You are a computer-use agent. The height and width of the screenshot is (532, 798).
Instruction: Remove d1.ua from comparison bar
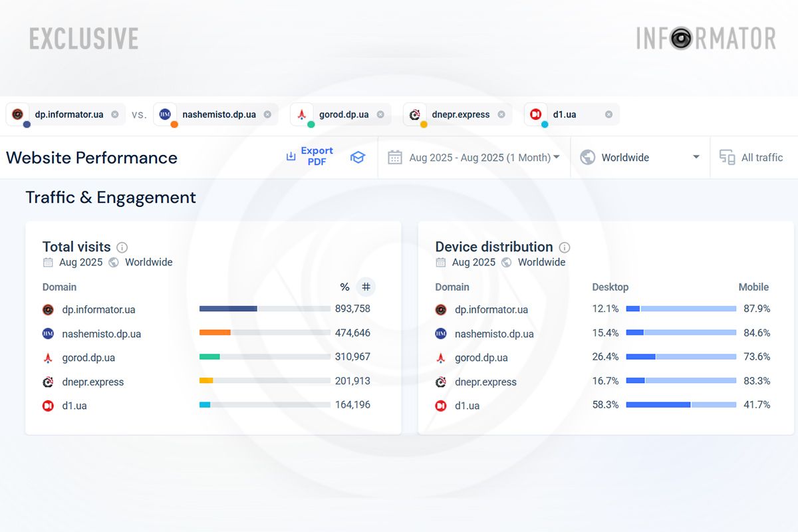coord(608,114)
